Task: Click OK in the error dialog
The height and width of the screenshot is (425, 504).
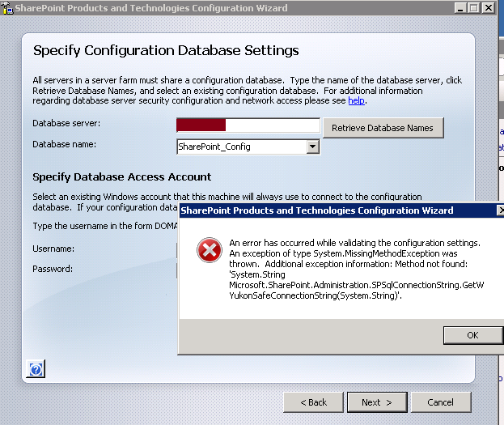Action: (473, 335)
